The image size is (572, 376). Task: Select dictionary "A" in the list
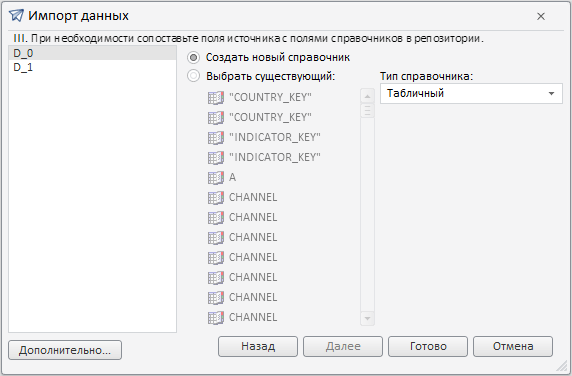(232, 178)
